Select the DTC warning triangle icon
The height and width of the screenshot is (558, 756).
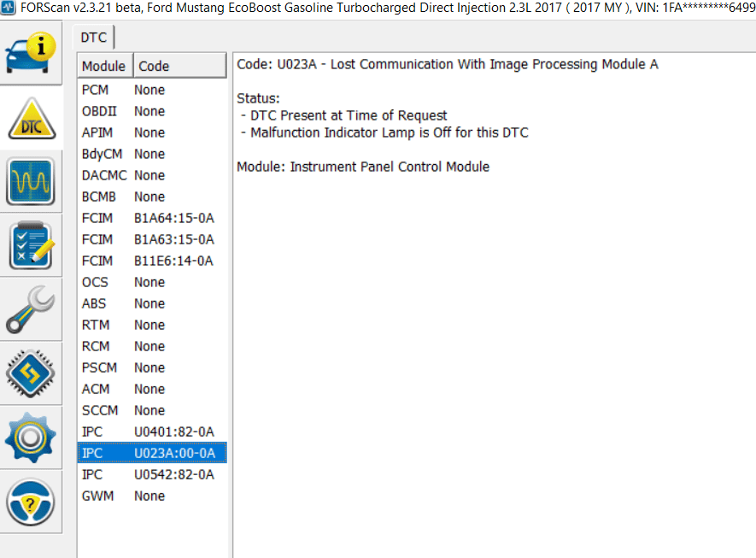[31, 118]
